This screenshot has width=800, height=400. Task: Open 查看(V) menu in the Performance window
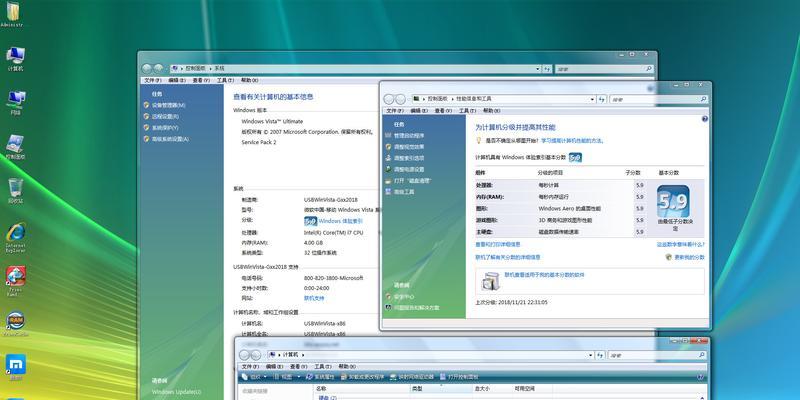443,111
